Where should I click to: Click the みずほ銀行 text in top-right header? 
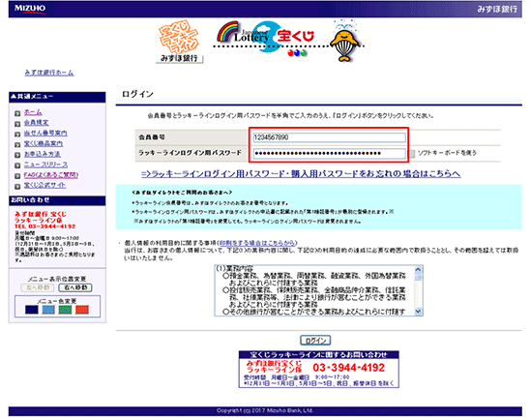pyautogui.click(x=497, y=9)
